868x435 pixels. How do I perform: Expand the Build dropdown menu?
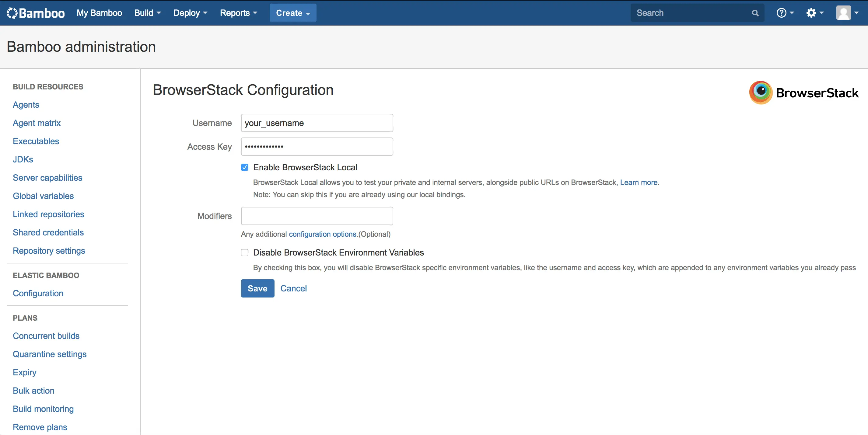point(147,13)
